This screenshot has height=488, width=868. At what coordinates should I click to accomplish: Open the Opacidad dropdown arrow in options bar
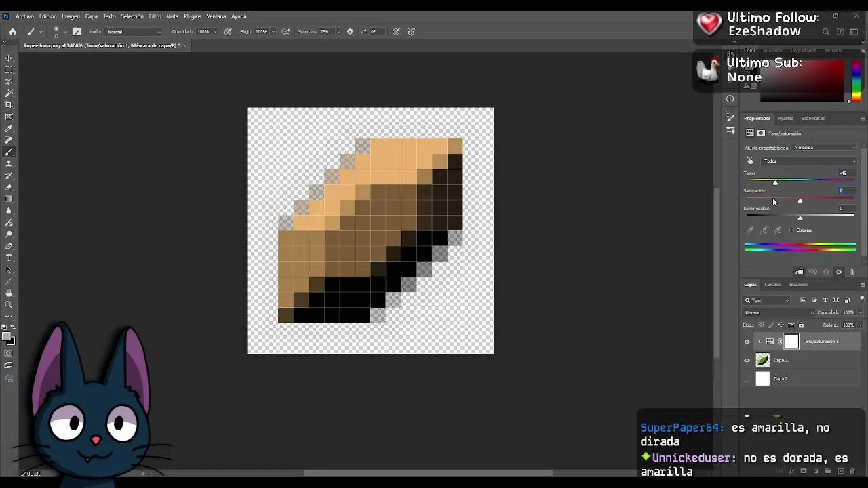click(216, 31)
